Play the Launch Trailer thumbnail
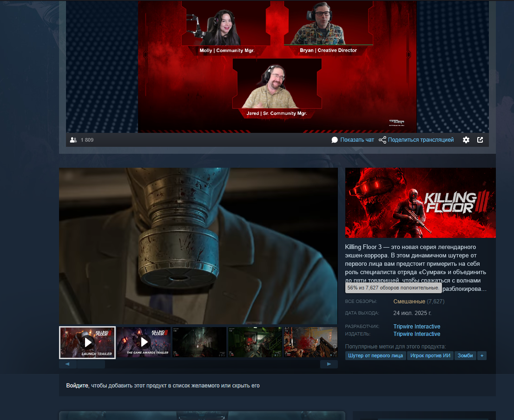514x420 pixels. pos(87,342)
